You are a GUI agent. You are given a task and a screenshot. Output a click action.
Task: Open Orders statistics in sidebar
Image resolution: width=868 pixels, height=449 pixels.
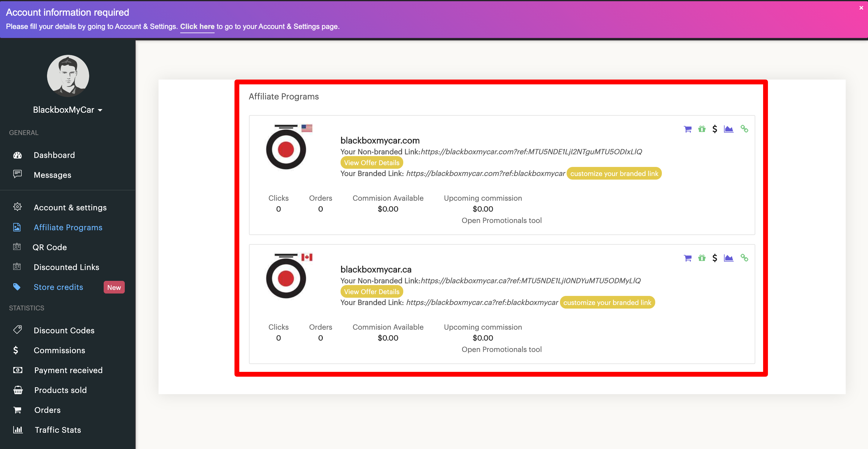point(48,410)
